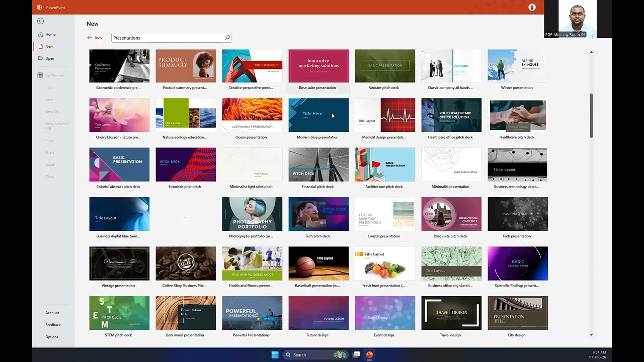Click the scroll down arrow of template list

[x=591, y=335]
